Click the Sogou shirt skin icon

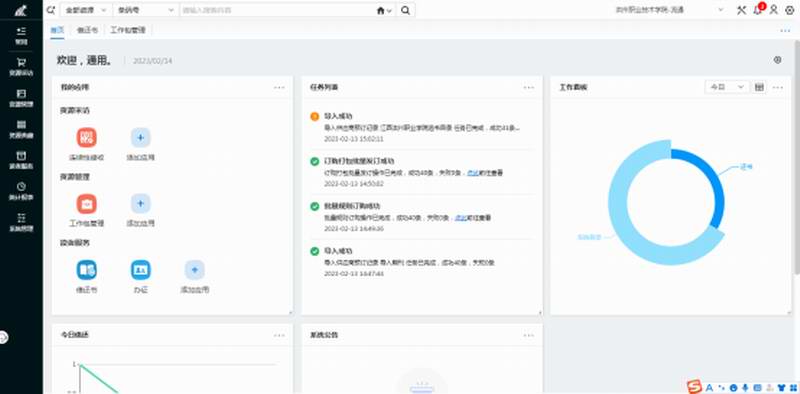click(x=781, y=388)
